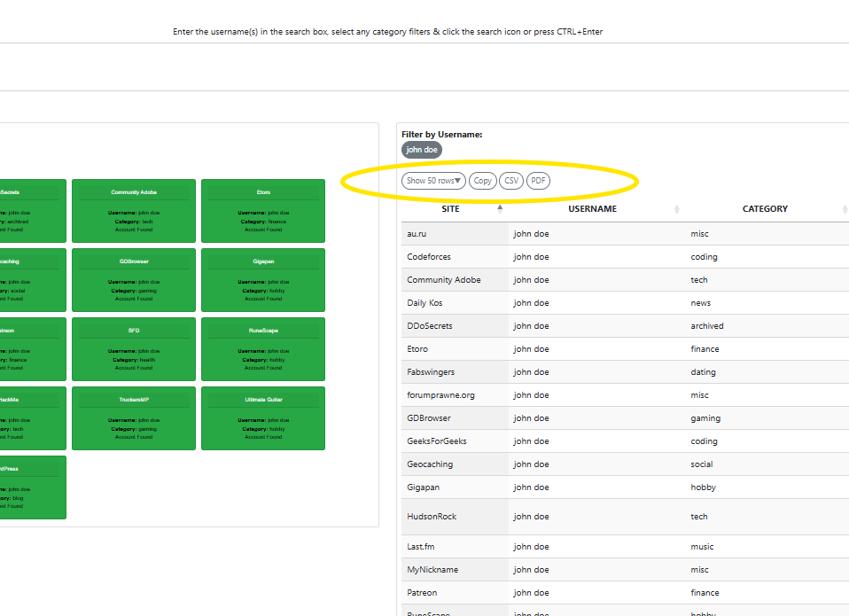Open the Etoro result card
The image size is (849, 616).
pyautogui.click(x=263, y=211)
